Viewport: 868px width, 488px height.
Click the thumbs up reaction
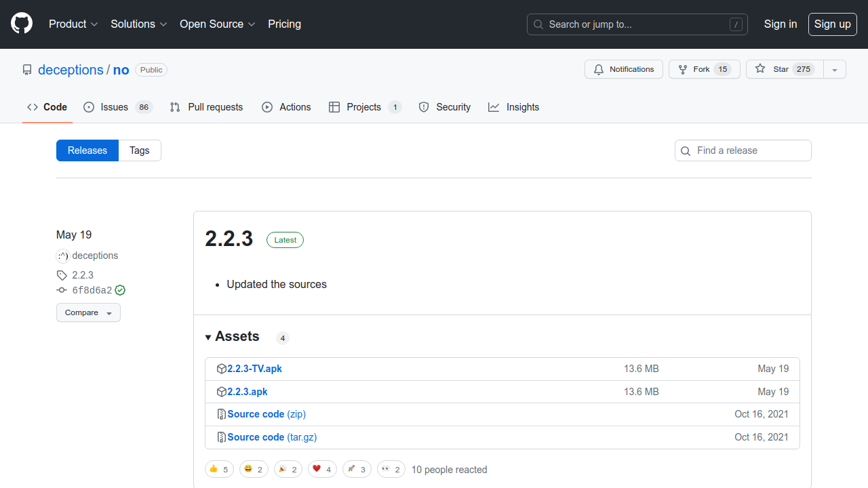219,469
